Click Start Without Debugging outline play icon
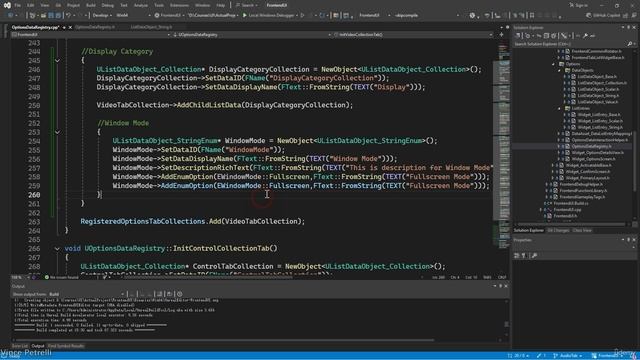 [302, 15]
